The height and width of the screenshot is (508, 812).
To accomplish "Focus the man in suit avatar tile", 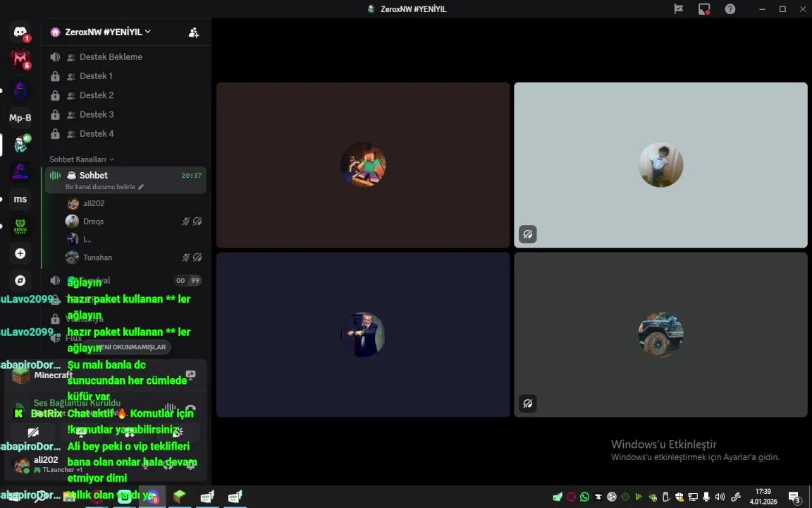I will click(x=363, y=334).
